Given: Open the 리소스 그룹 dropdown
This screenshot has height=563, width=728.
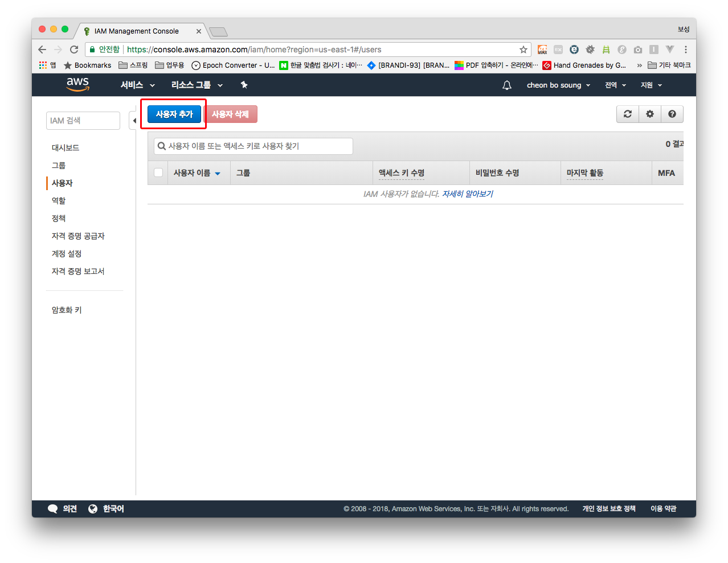Looking at the screenshot, I should pyautogui.click(x=197, y=85).
